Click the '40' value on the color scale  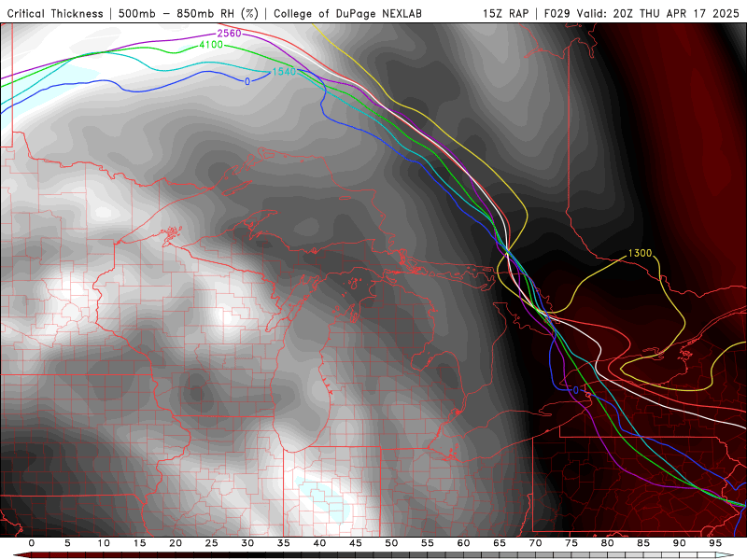[x=319, y=543]
